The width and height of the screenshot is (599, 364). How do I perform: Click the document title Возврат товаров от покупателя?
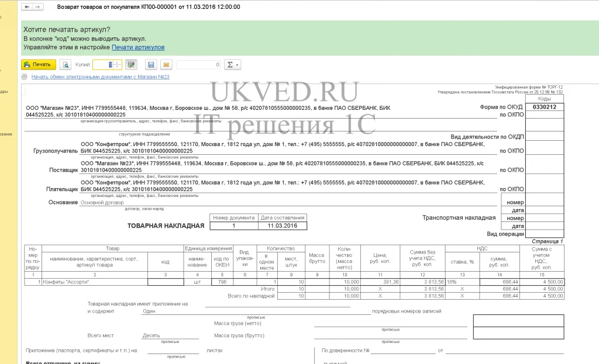[149, 7]
